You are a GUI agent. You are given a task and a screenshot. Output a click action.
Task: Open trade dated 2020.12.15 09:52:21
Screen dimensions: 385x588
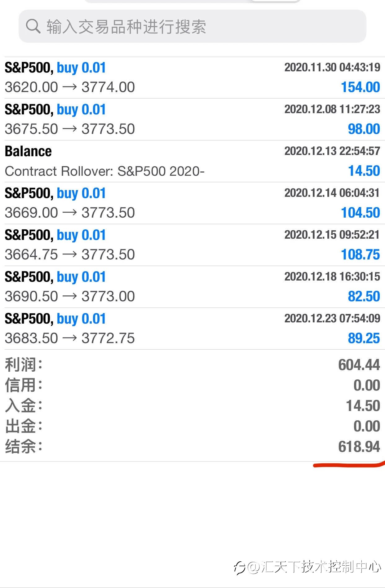coord(192,245)
